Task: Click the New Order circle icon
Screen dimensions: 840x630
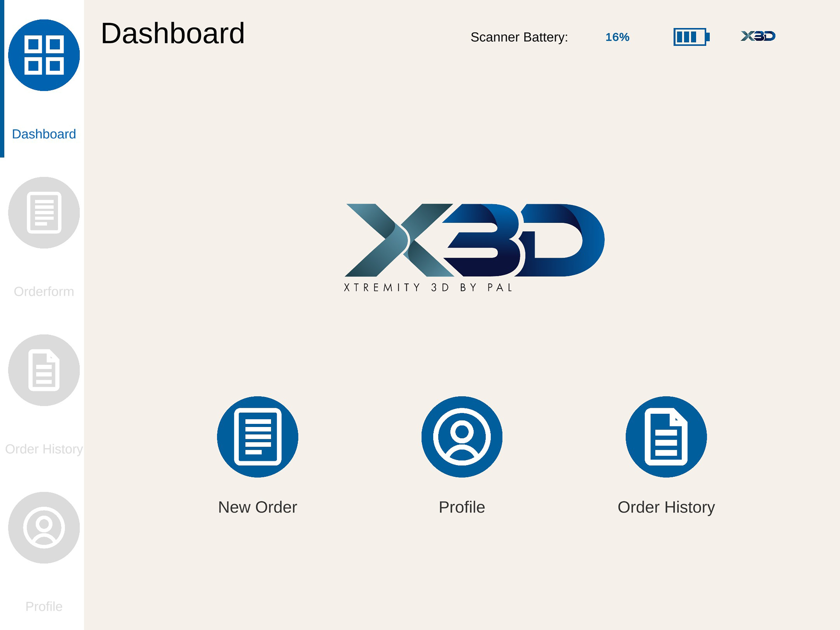Action: [x=257, y=437]
